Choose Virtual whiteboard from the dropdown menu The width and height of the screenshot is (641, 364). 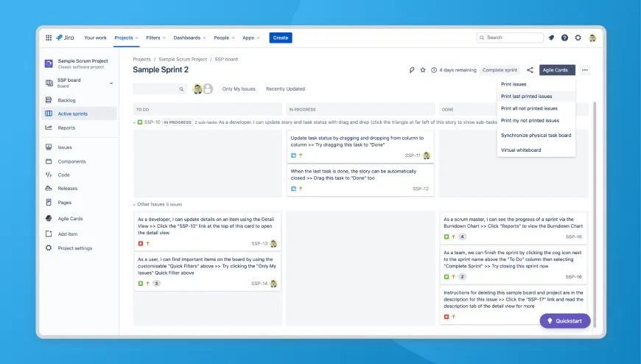click(x=521, y=150)
